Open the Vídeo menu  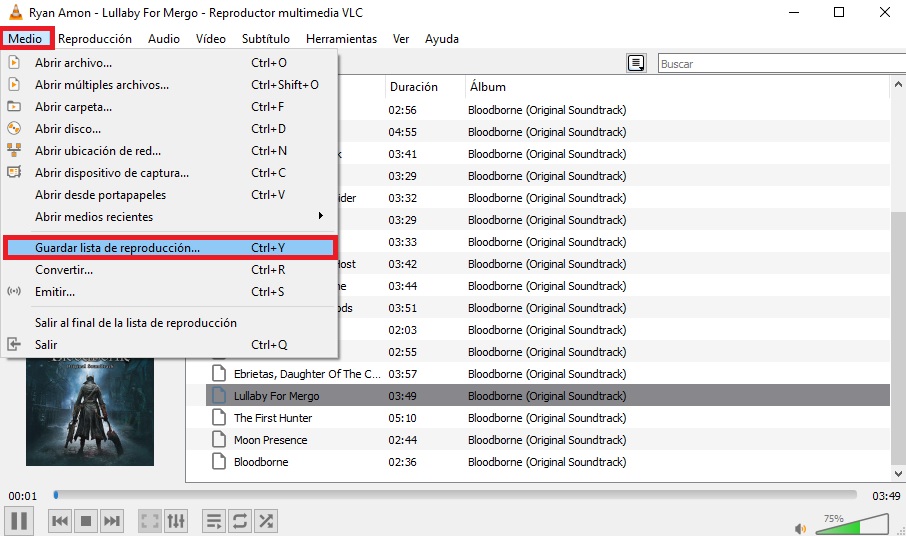point(210,39)
